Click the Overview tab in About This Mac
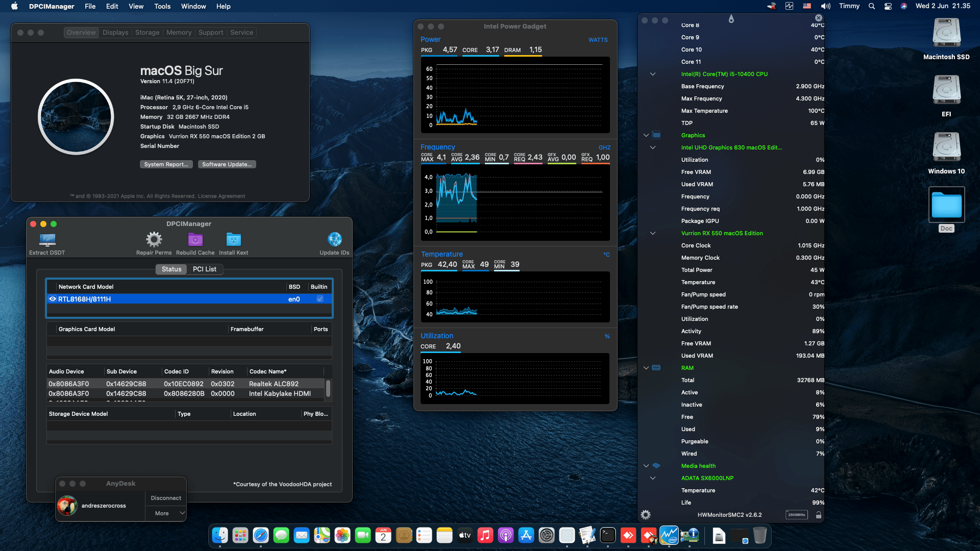This screenshot has height=551, width=980. click(81, 32)
